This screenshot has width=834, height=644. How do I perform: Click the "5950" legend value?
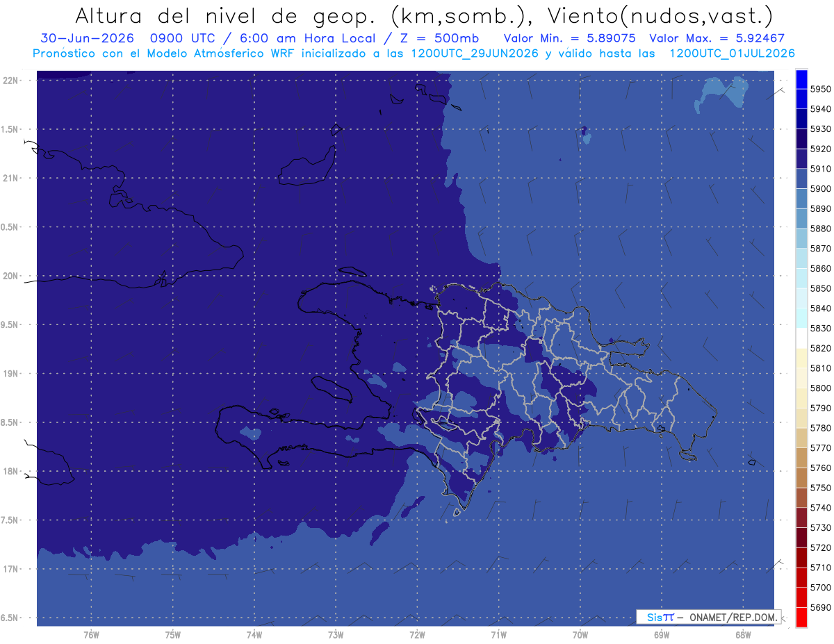821,89
